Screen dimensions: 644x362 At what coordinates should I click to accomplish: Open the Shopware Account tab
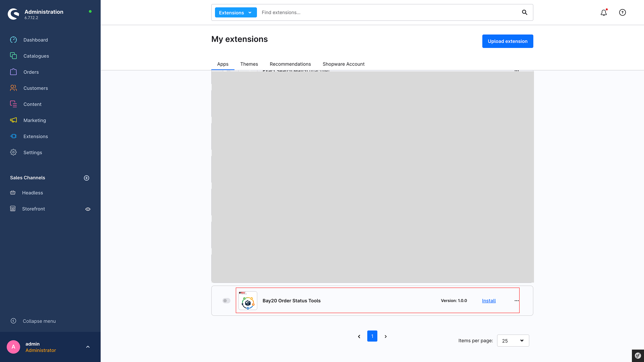tap(344, 64)
